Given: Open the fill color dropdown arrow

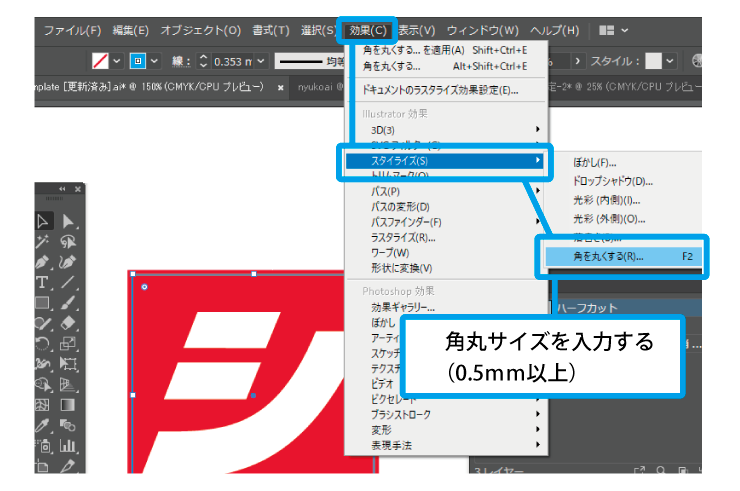Looking at the screenshot, I should 117,61.
